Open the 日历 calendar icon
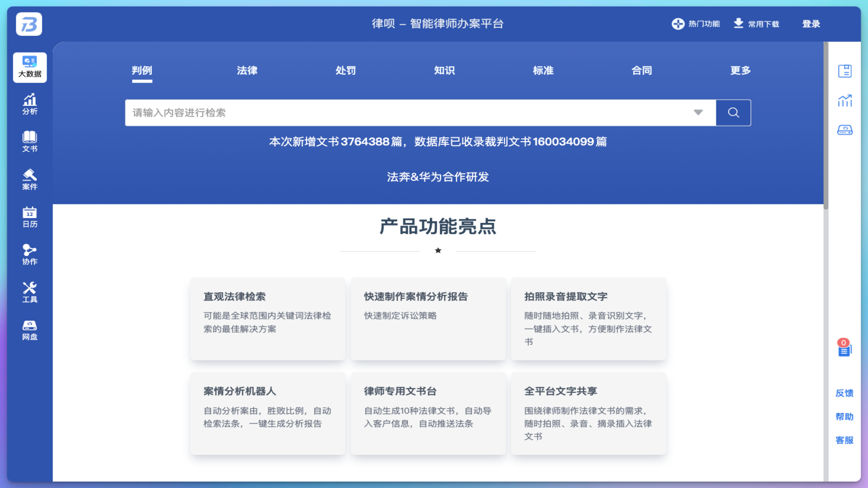868x488 pixels. pyautogui.click(x=30, y=217)
